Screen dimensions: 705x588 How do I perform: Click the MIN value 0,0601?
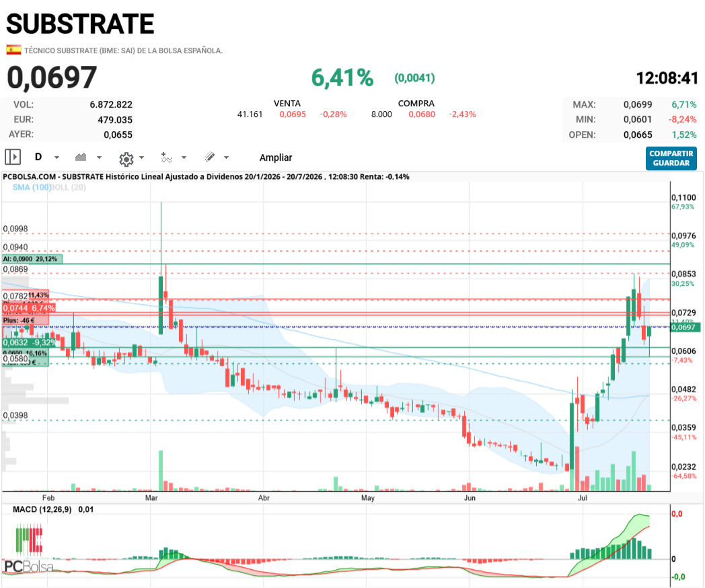pyautogui.click(x=638, y=120)
